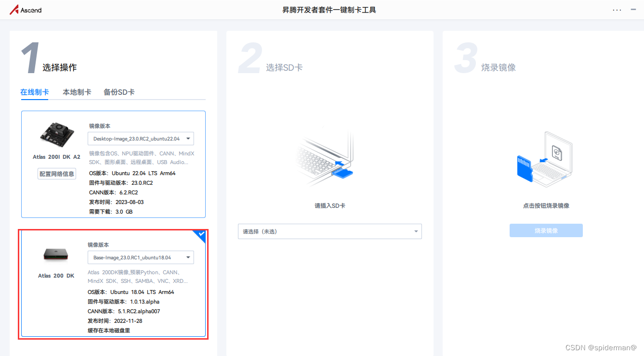Minimize the tool window

(633, 10)
